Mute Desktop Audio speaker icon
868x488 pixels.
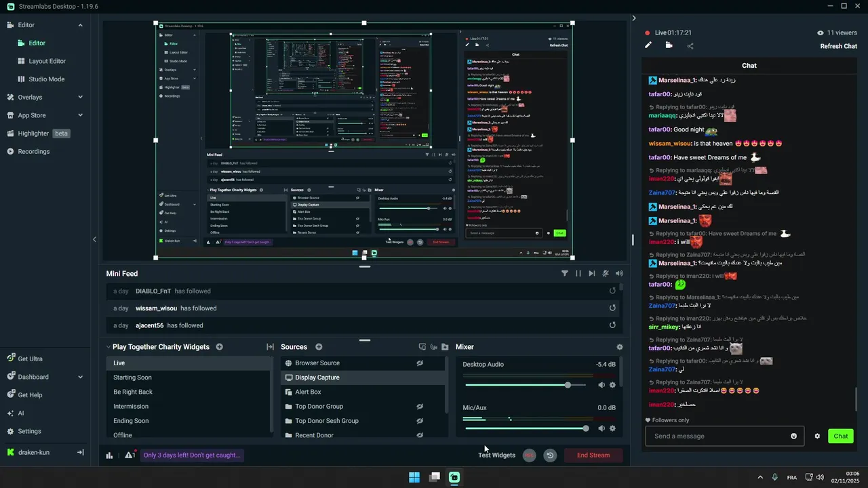pyautogui.click(x=601, y=385)
